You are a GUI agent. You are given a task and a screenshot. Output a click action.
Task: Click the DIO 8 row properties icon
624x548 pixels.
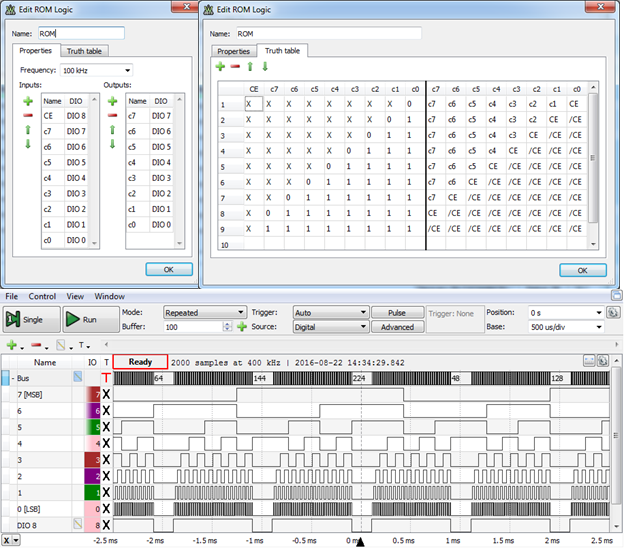pos(78,524)
